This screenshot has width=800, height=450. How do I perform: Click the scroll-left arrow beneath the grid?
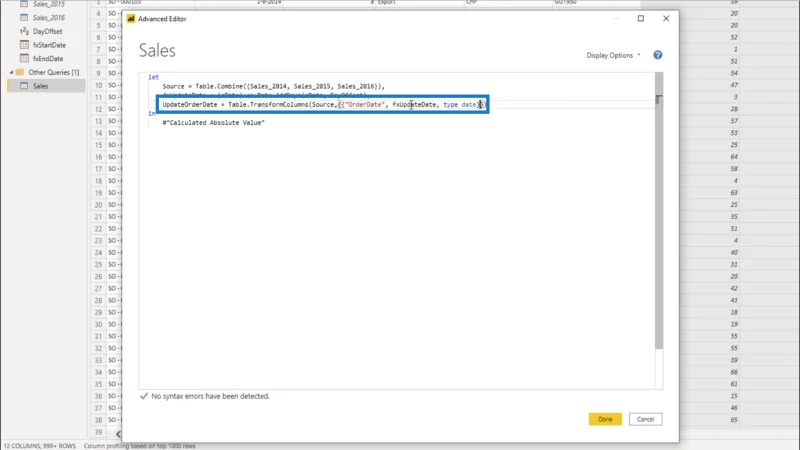pyautogui.click(x=118, y=434)
